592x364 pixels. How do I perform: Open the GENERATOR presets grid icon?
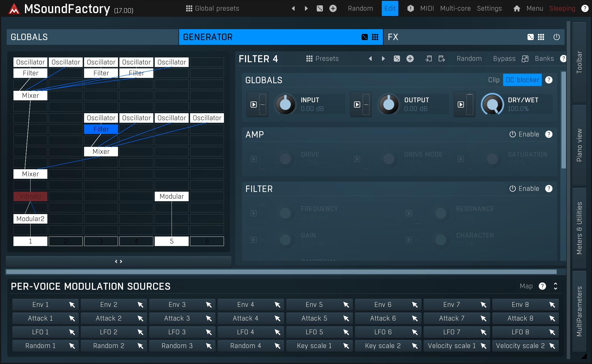375,37
